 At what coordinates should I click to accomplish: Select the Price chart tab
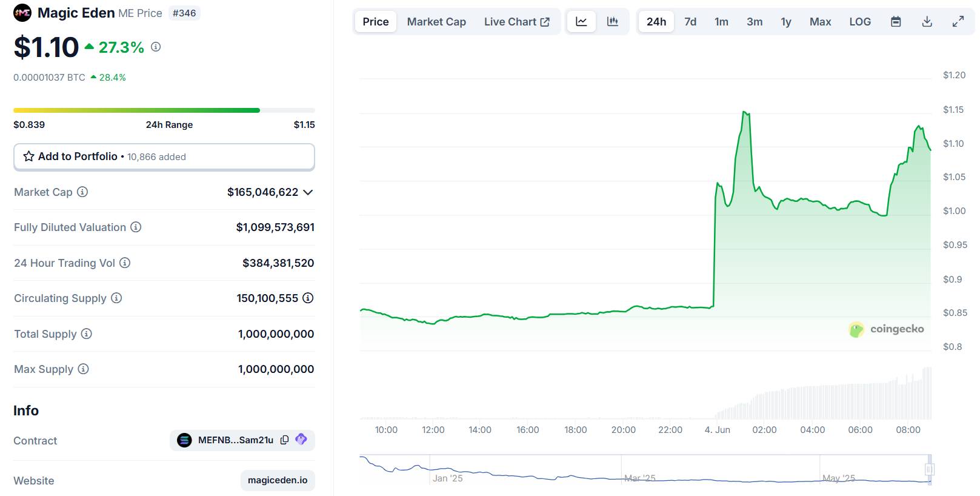(x=376, y=22)
